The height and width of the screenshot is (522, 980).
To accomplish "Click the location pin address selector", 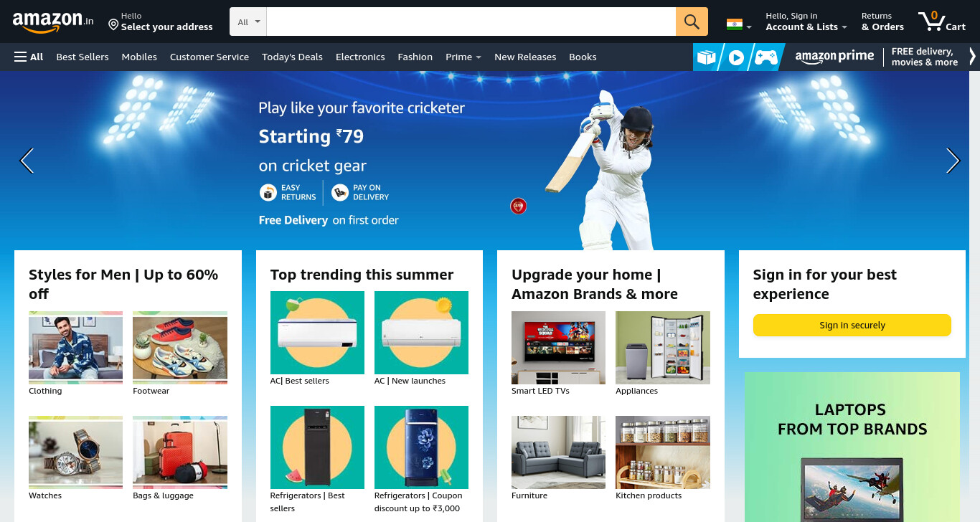I will coord(161,22).
